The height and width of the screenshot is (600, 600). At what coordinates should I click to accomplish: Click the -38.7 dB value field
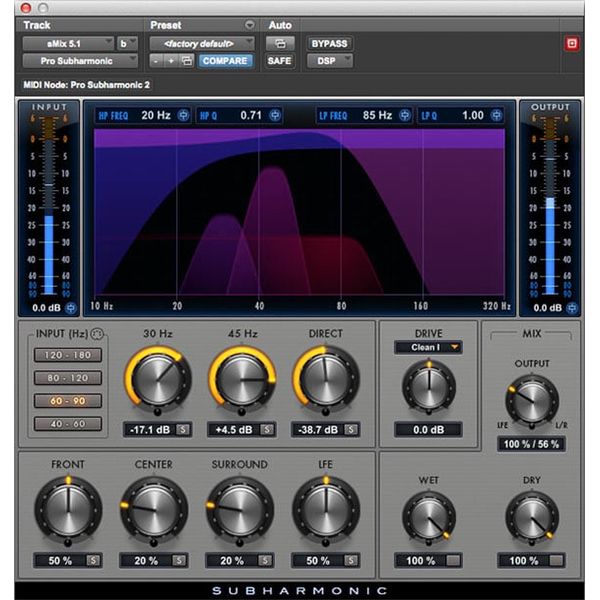tap(318, 430)
